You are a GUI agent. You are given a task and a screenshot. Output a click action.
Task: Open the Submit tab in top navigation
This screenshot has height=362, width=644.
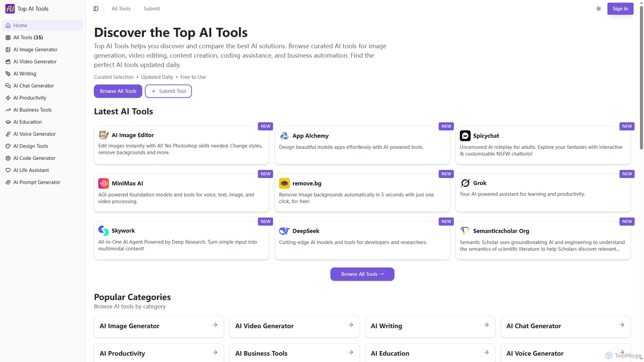151,9
